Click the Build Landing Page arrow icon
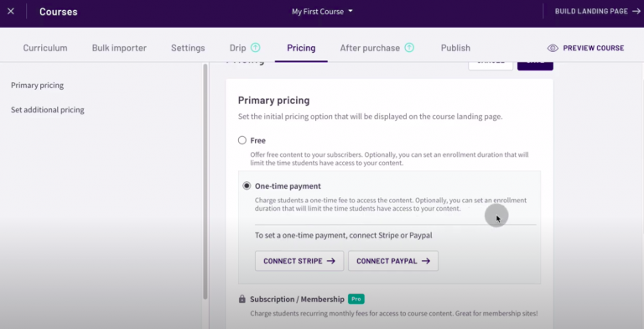 click(636, 12)
